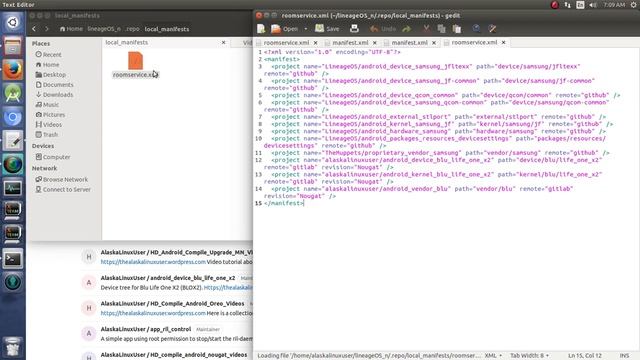The width and height of the screenshot is (640, 360).
Task: Open the sound volume indicator in top panel
Action: 593,5
